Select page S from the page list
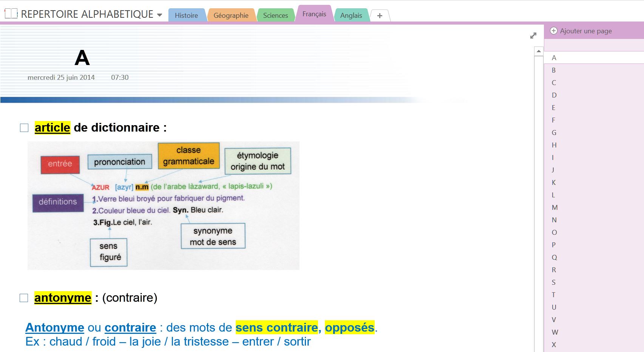Image resolution: width=644 pixels, height=352 pixels. (554, 282)
